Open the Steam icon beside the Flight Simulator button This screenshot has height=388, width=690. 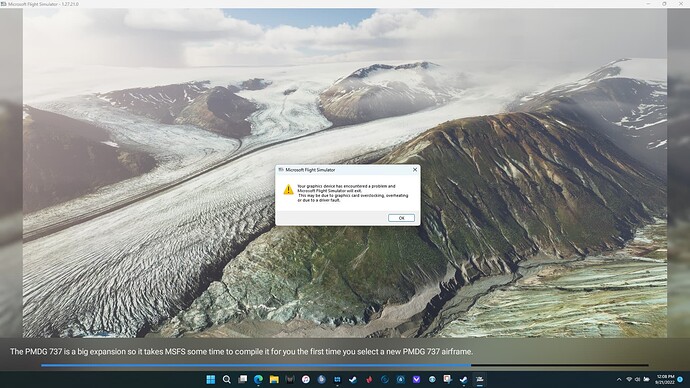(x=463, y=379)
